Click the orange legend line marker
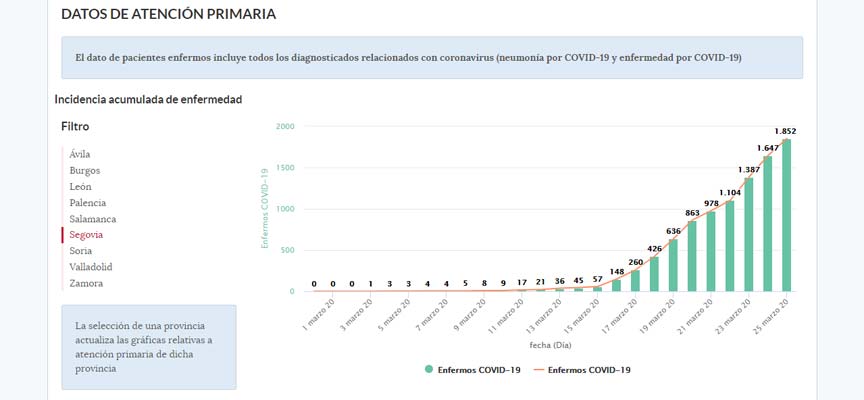Viewport: 864px width, 400px height. tap(538, 369)
